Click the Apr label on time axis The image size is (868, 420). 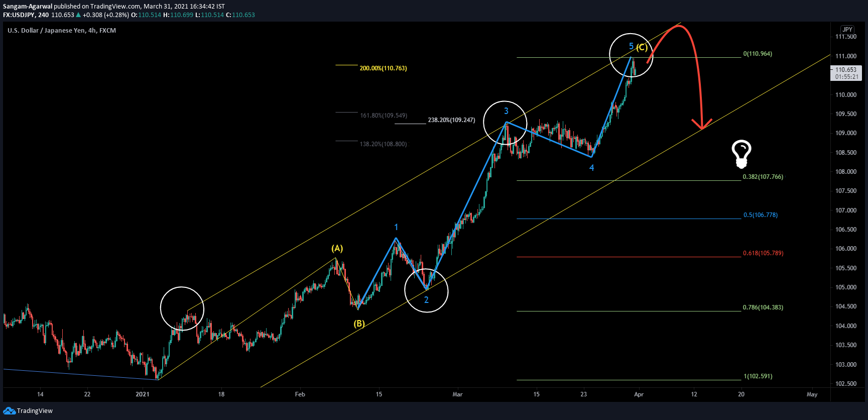click(639, 394)
